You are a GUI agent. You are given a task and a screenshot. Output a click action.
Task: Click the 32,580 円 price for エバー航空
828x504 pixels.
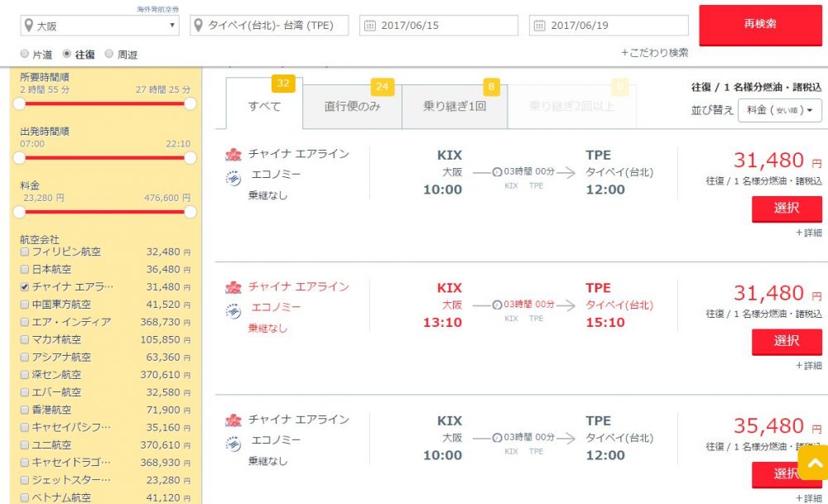[168, 392]
